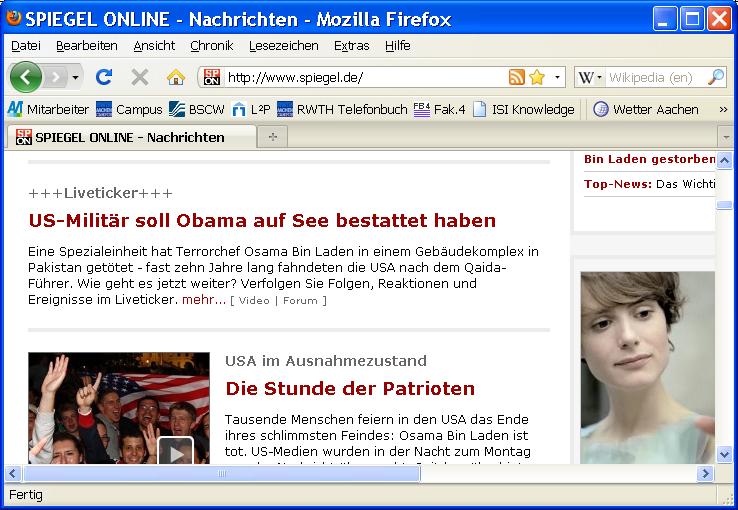This screenshot has height=510, width=738.
Task: Open the Forum link in brackets
Action: pyautogui.click(x=300, y=301)
